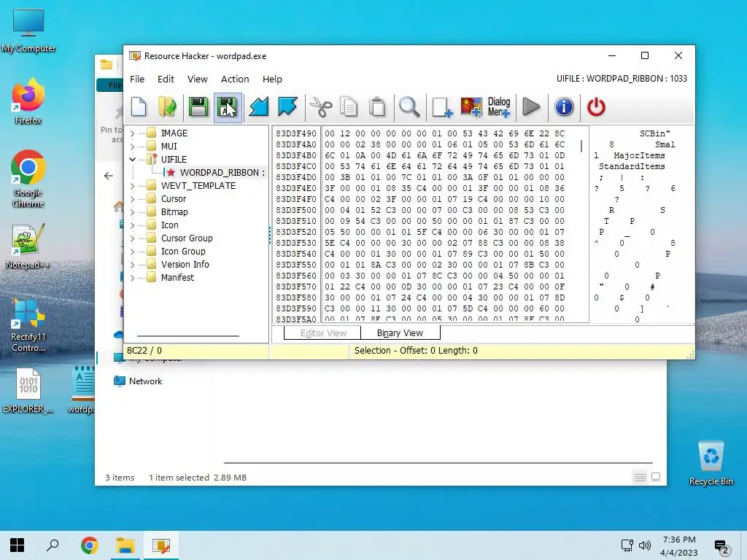Click the Selection Offset status bar text

416,351
